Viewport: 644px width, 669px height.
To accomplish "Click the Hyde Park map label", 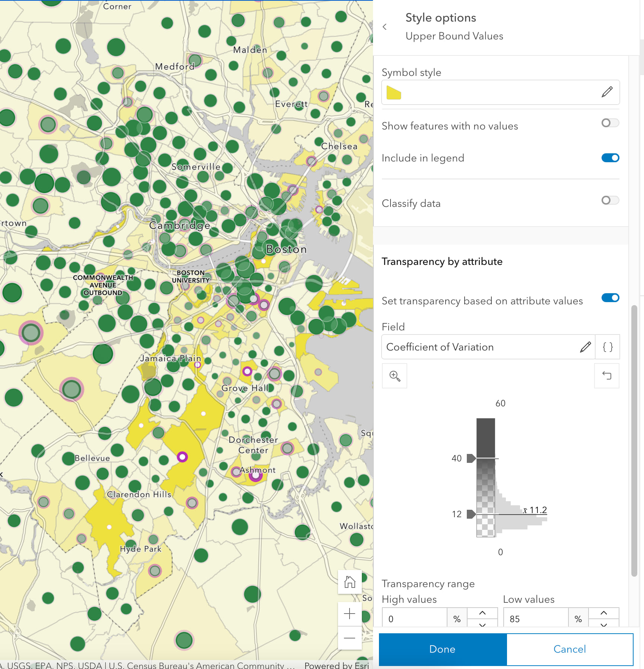I will 141,549.
